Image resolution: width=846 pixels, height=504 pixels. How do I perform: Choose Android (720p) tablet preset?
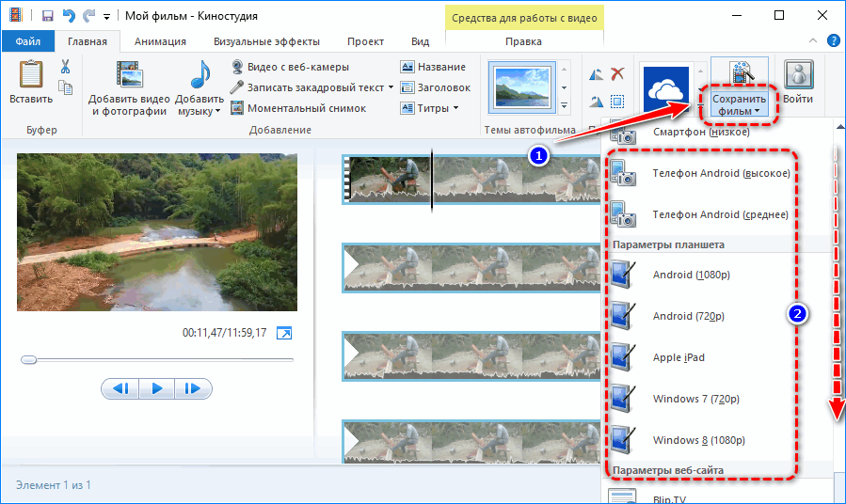click(x=718, y=316)
